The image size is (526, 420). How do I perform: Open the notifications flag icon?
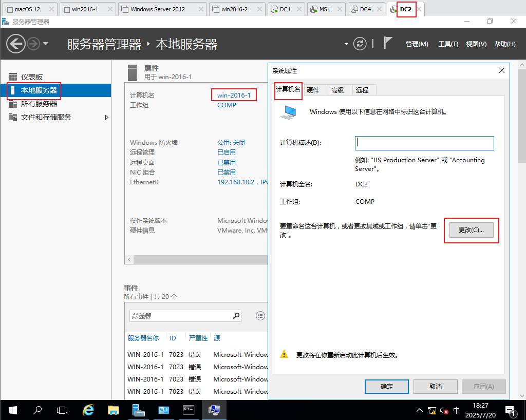pyautogui.click(x=387, y=43)
